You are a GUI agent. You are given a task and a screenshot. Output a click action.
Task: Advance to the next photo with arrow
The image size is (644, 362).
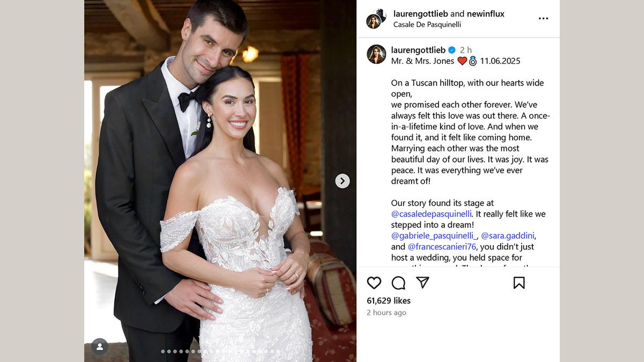click(x=342, y=181)
